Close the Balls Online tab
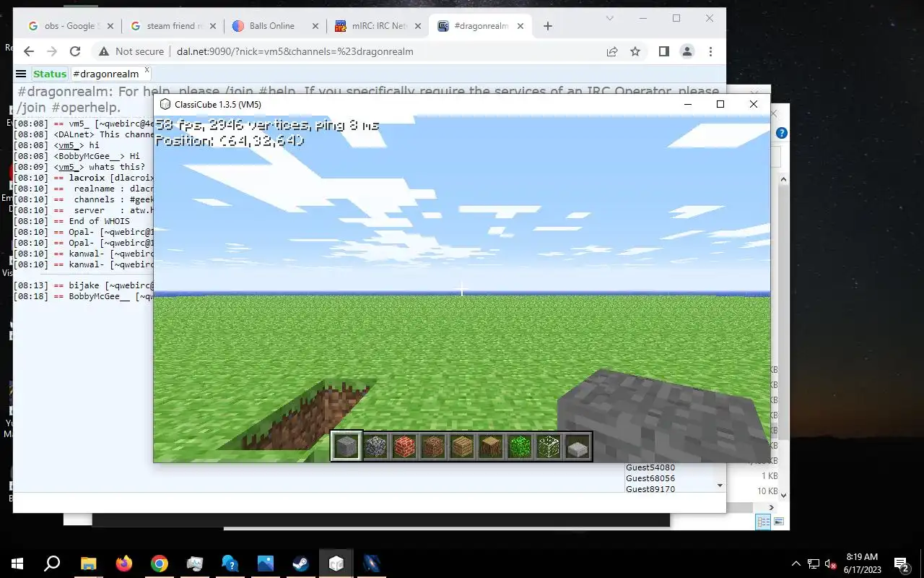Screen dimensions: 924x578 [x=315, y=26]
